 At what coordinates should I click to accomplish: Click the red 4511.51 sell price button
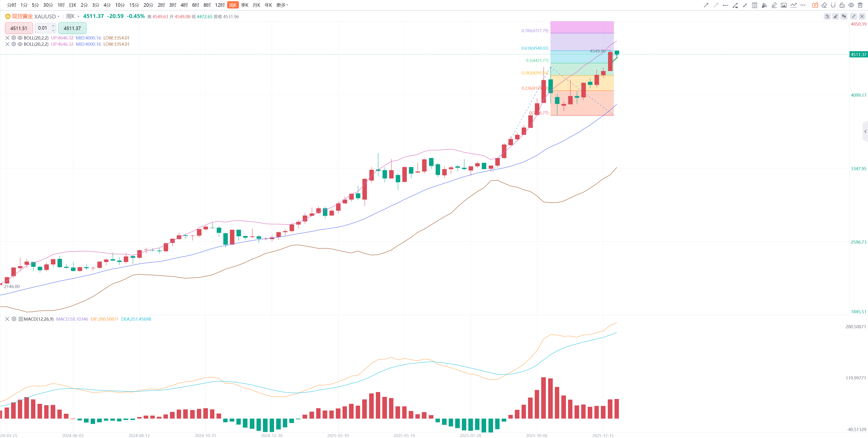pyautogui.click(x=19, y=28)
